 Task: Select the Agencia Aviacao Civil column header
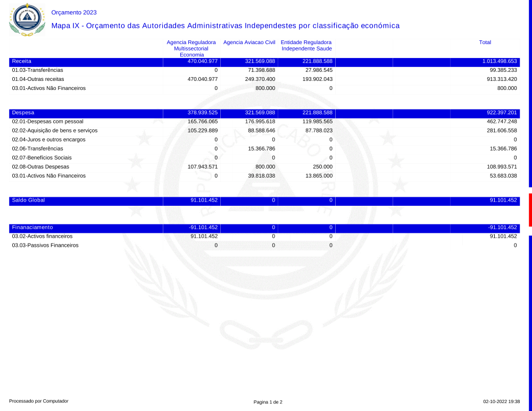click(x=249, y=42)
